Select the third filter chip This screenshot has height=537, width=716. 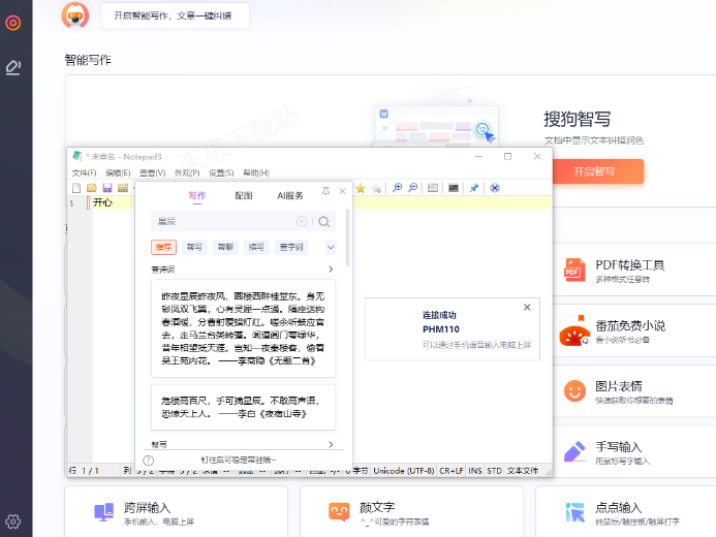[226, 247]
